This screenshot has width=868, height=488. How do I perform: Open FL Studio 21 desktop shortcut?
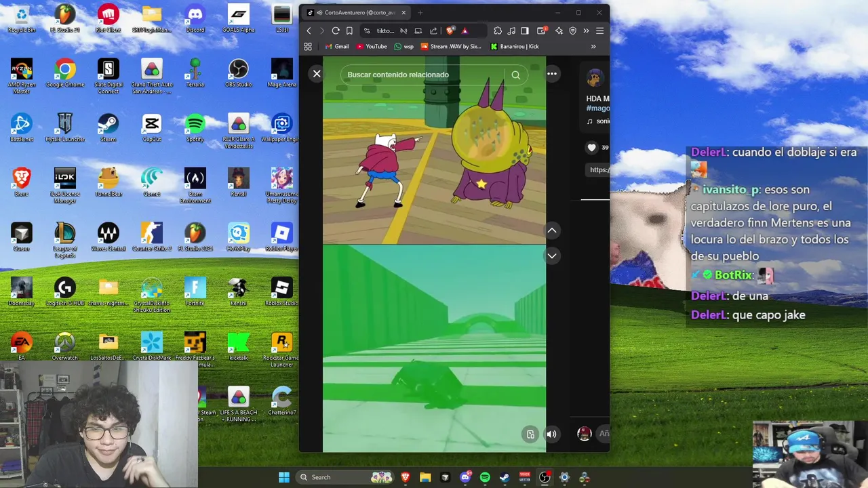(64, 19)
